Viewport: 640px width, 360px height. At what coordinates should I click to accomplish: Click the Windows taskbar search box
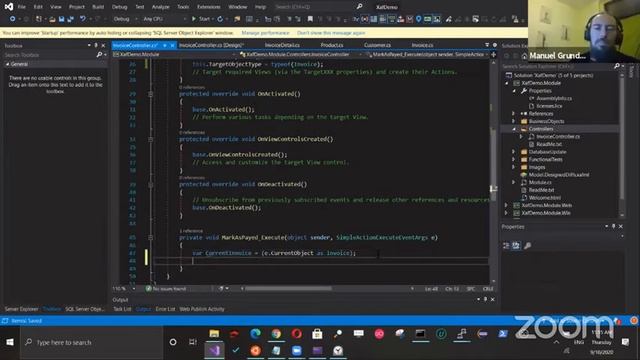92,342
